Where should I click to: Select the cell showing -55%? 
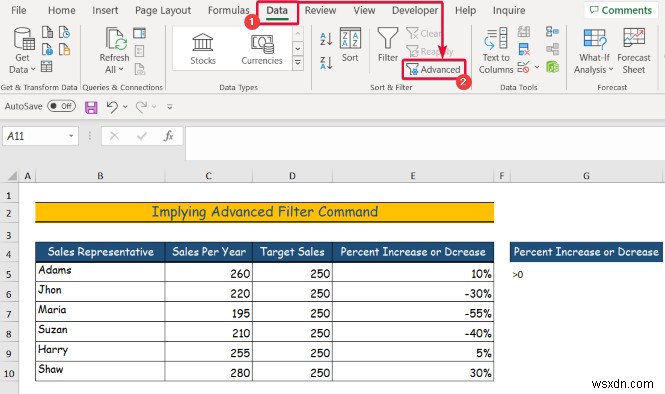tap(413, 313)
